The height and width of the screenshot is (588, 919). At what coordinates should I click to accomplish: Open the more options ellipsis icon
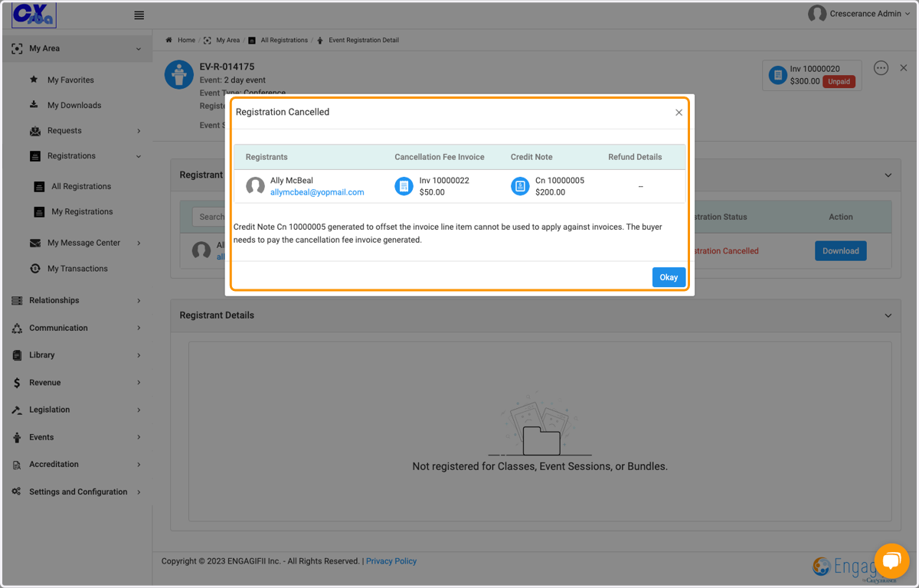click(x=881, y=68)
